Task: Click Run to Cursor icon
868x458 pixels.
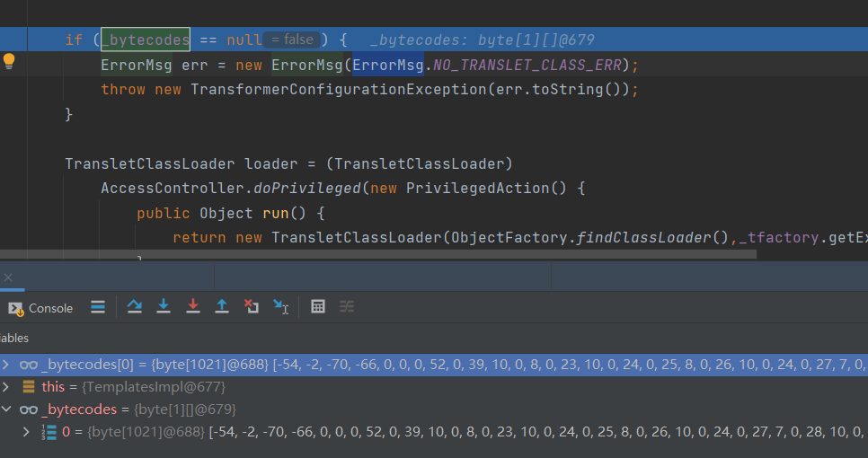Action: pos(281,306)
